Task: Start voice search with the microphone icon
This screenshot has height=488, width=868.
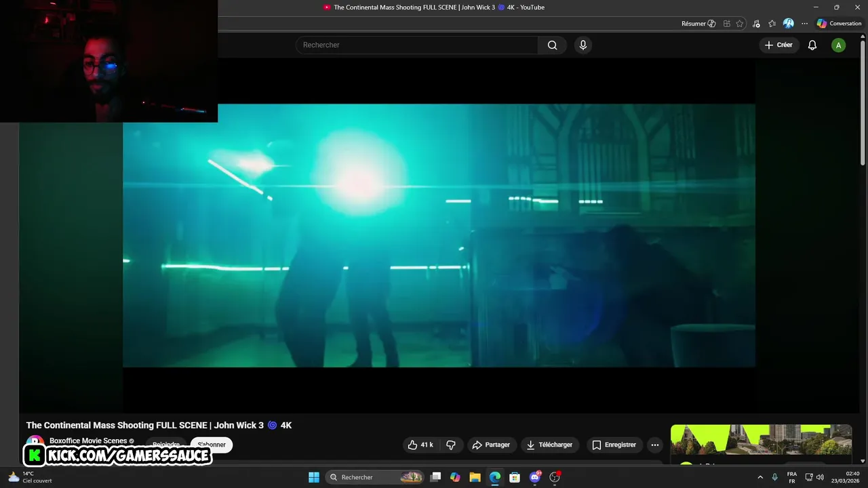Action: (x=583, y=45)
